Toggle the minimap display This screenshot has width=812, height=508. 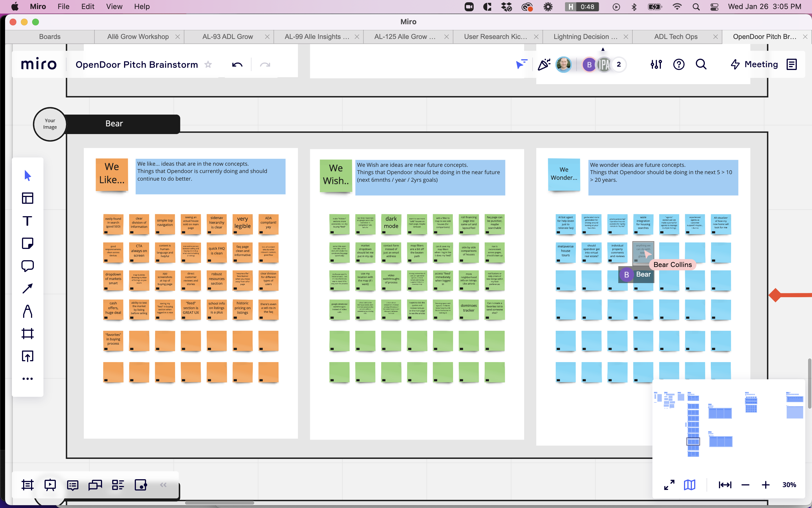(690, 485)
